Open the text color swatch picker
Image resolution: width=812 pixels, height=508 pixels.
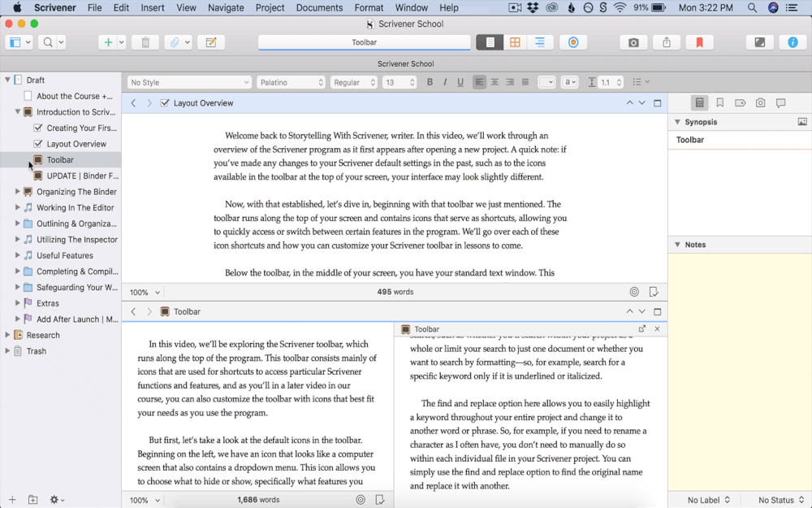click(546, 82)
